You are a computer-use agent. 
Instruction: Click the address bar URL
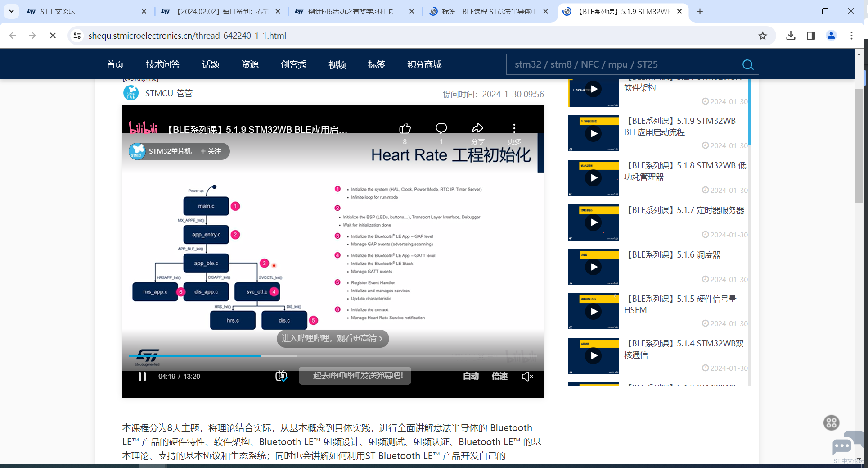(187, 36)
